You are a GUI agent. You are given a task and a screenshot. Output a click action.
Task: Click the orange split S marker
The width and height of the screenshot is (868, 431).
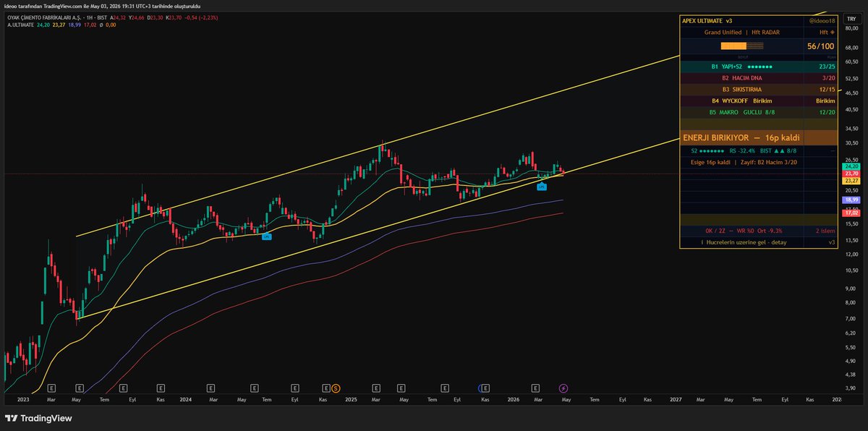click(x=335, y=388)
